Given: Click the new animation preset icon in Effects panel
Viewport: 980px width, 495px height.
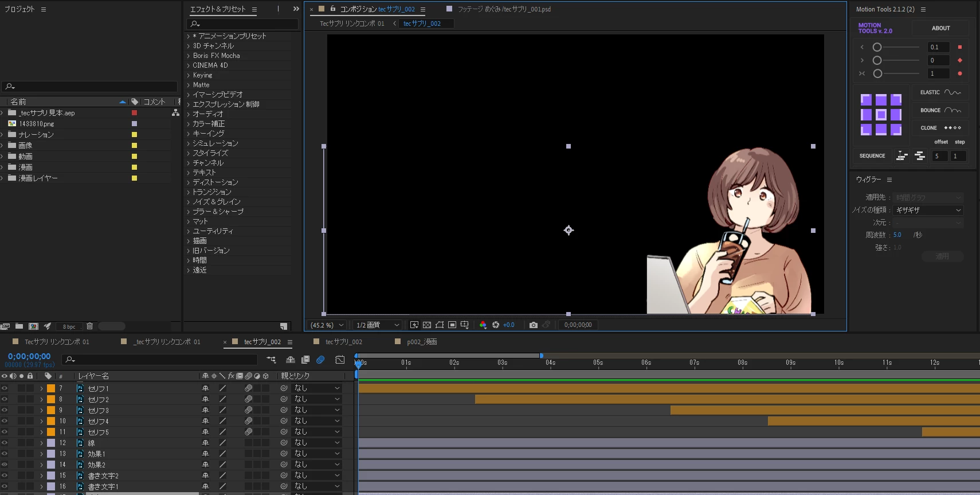Looking at the screenshot, I should [x=283, y=326].
